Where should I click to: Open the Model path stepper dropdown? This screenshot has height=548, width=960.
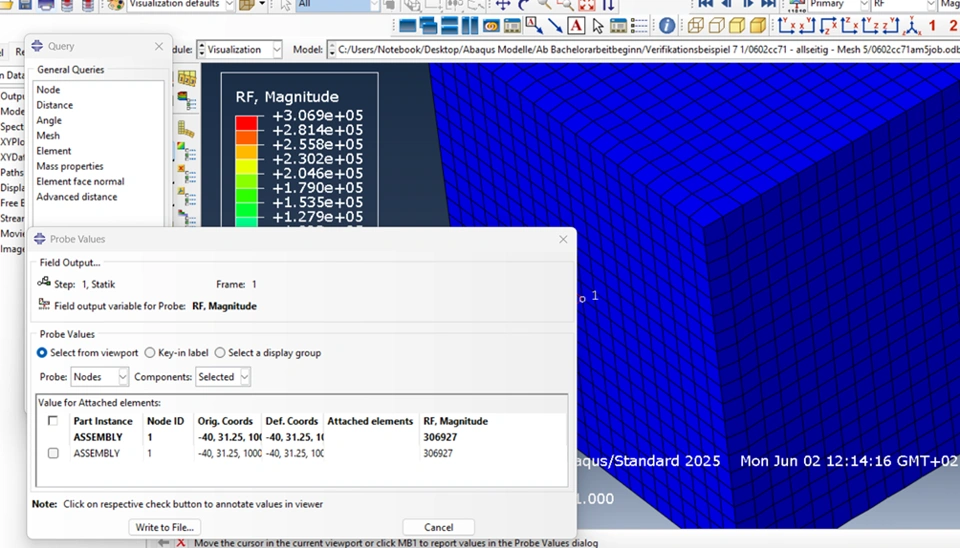tap(332, 50)
